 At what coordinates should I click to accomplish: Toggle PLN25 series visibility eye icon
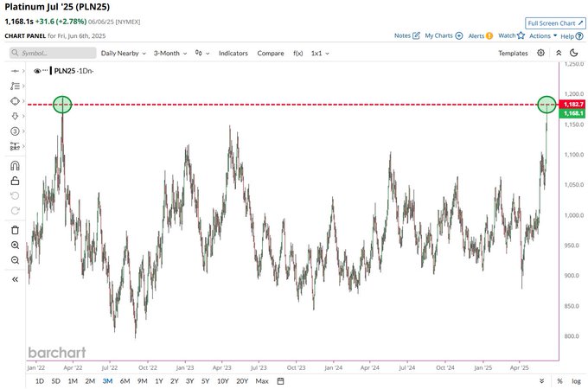pos(36,71)
